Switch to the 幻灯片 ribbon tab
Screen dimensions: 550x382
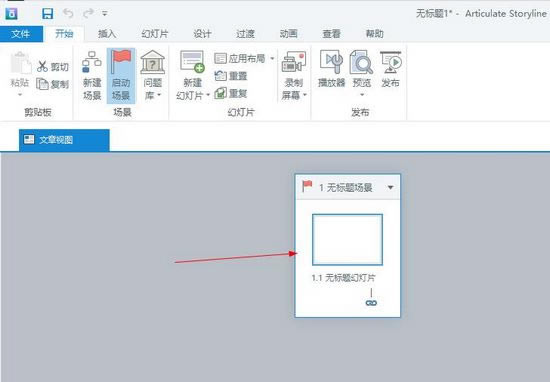pos(155,34)
